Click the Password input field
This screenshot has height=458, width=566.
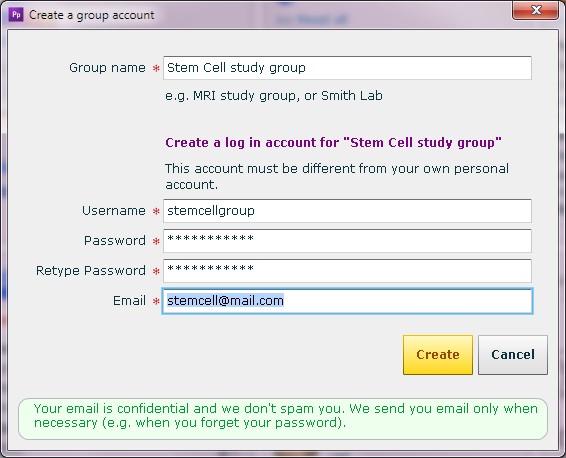coord(347,241)
